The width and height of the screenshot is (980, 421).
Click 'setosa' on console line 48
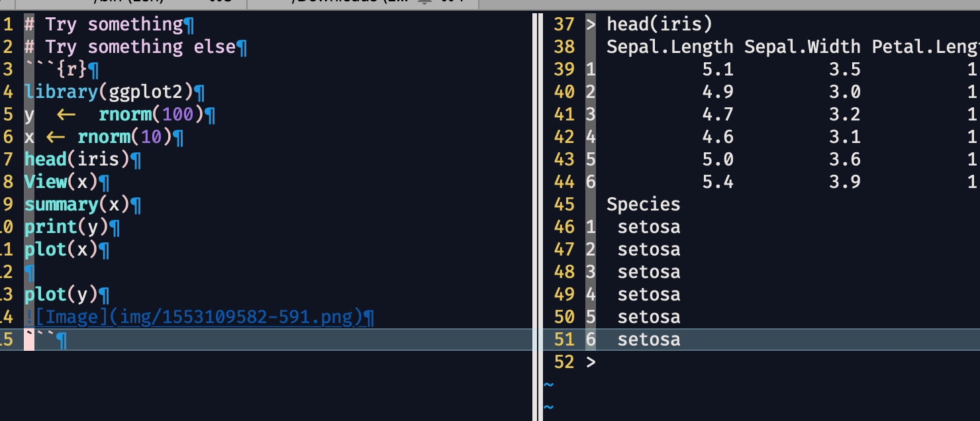649,272
